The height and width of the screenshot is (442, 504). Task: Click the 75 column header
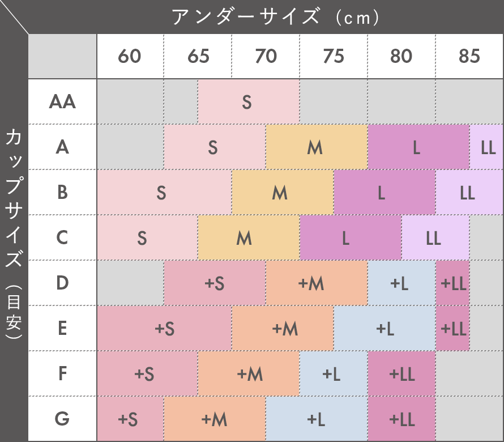pos(334,56)
